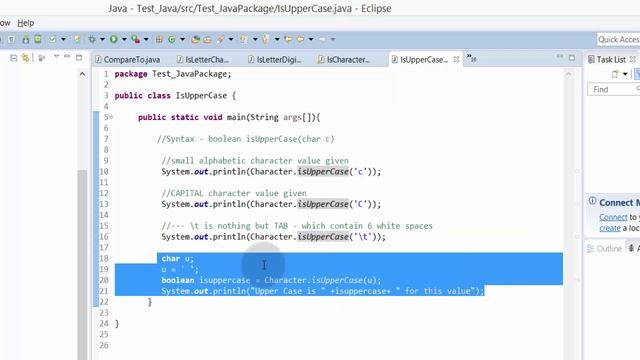Image resolution: width=640 pixels, height=360 pixels.
Task: Click the Search flashlight icon in the toolbar
Action: (221, 39)
